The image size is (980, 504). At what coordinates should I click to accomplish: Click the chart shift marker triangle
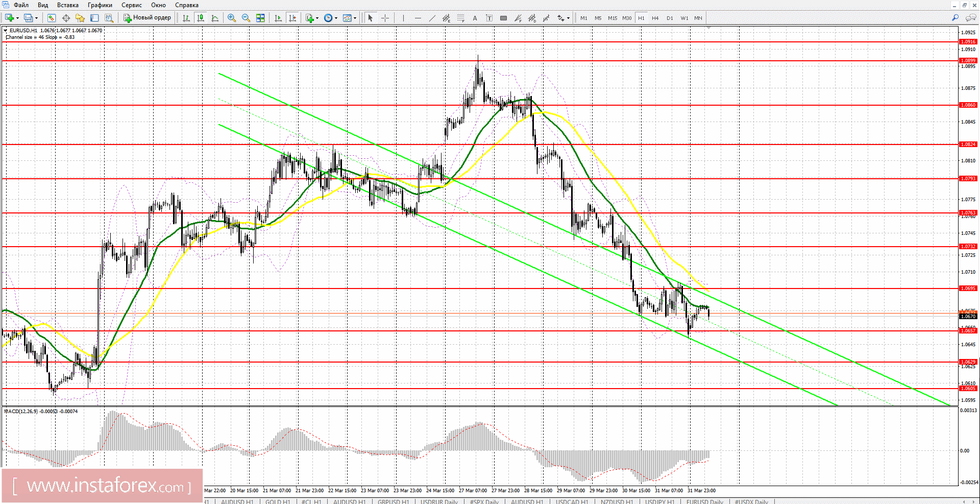point(708,28)
